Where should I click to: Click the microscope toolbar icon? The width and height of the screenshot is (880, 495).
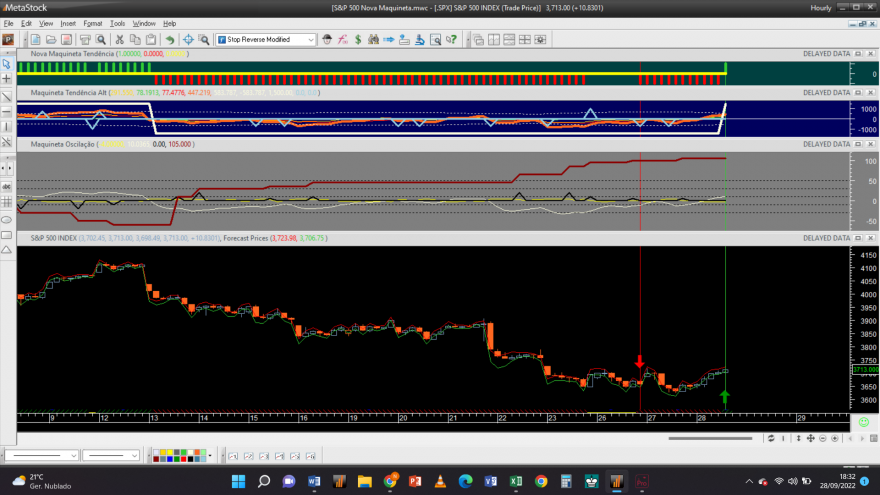420,39
